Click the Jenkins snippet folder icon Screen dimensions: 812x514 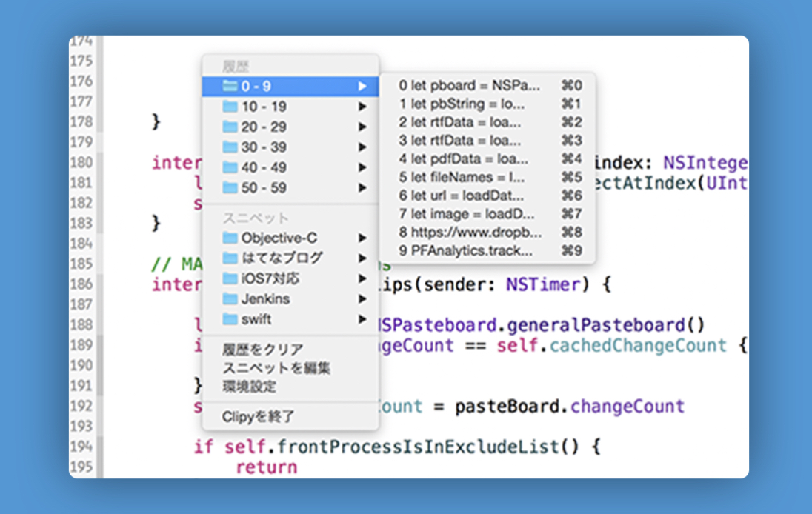pos(230,299)
